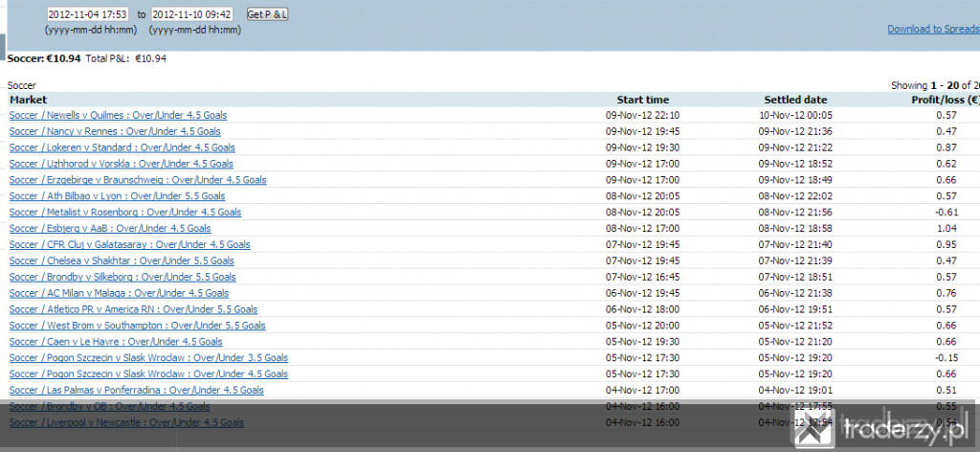Open Lokeren v Standard market link

click(x=122, y=147)
